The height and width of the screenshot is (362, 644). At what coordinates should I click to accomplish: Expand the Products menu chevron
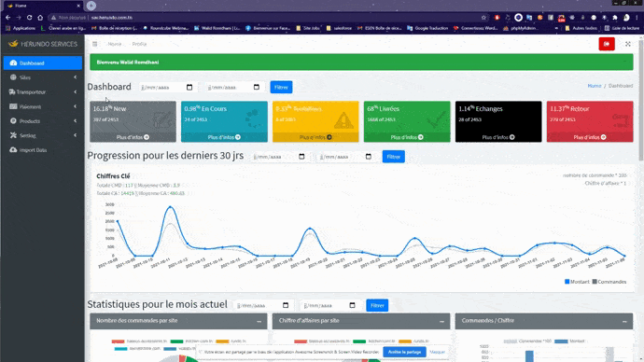point(76,121)
